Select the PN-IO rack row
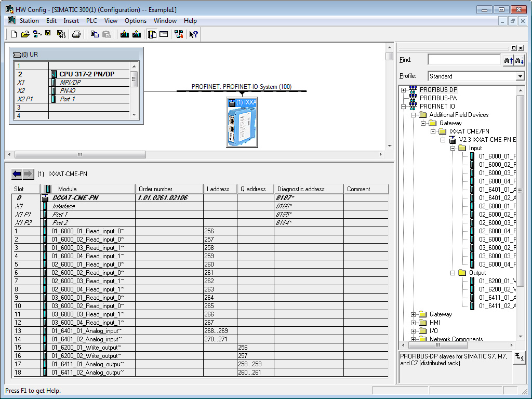 [x=72, y=90]
